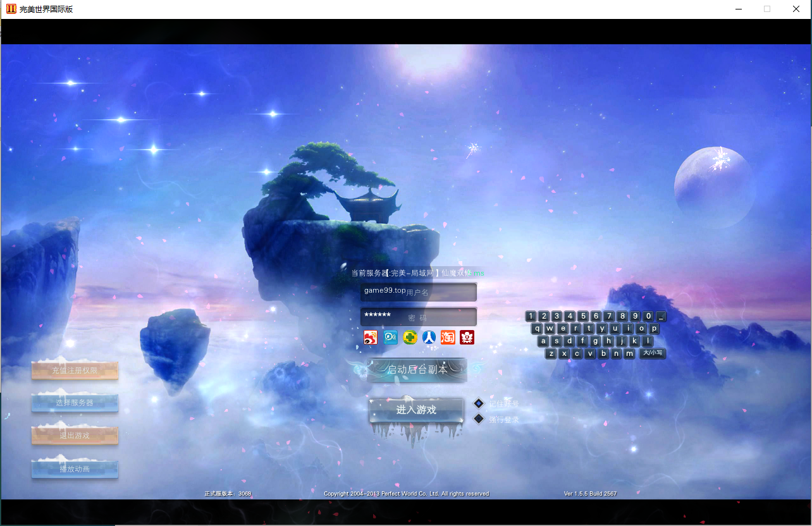This screenshot has height=526, width=812.
Task: Click the username input field
Action: tap(418, 292)
